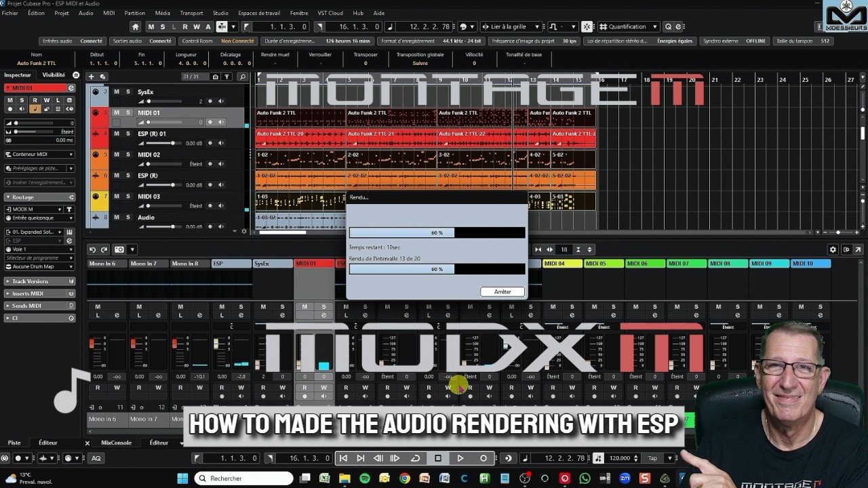Expand the Track Versions section
868x488 pixels.
point(39,281)
